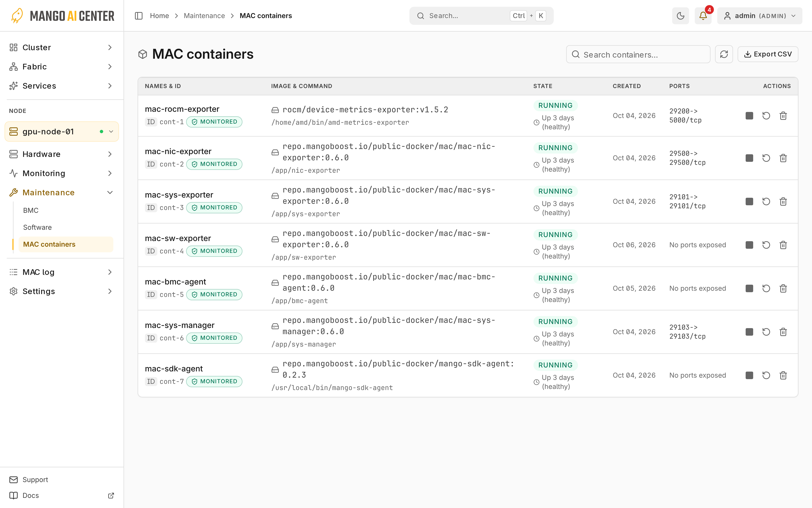The width and height of the screenshot is (812, 508).
Task: Stop the mac-bmc-agent container
Action: pos(749,288)
